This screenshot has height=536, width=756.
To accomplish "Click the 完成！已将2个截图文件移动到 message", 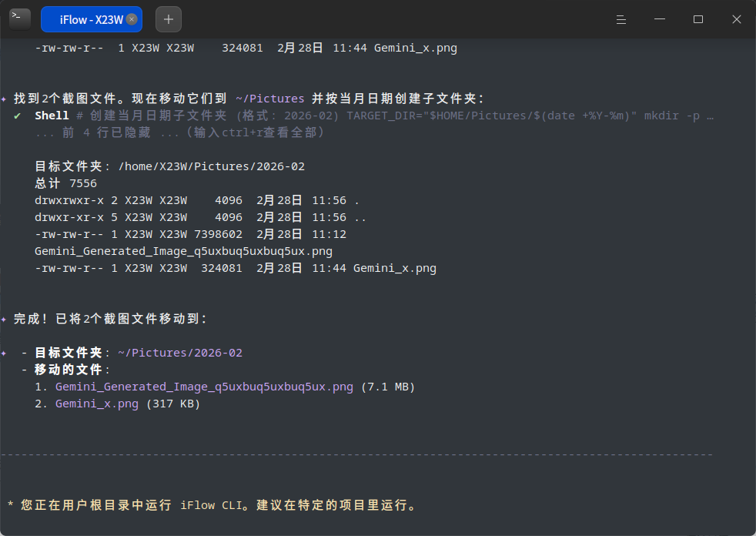I will pos(110,319).
